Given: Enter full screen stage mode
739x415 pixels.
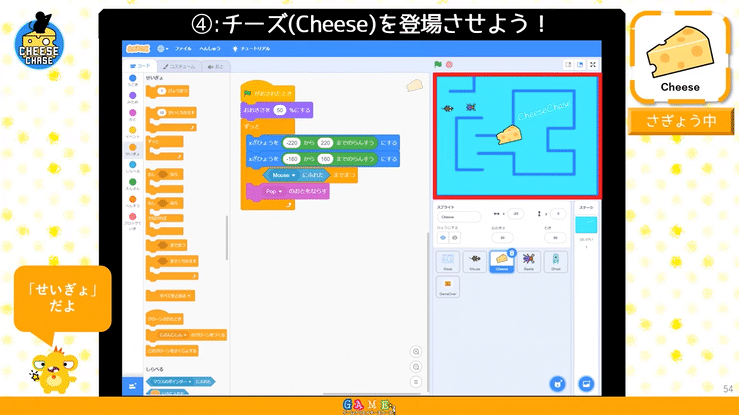Looking at the screenshot, I should (593, 65).
